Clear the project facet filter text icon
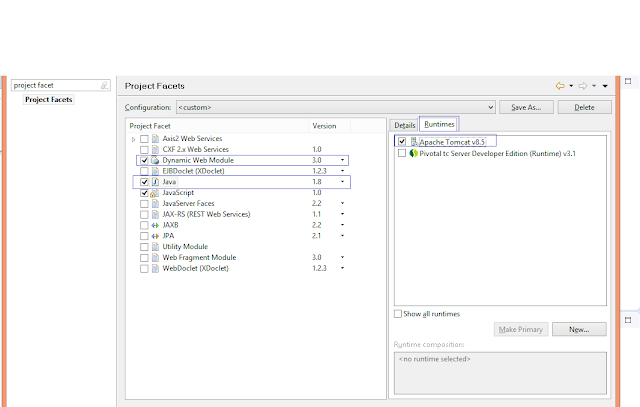Image resolution: width=640 pixels, height=407 pixels. click(104, 85)
